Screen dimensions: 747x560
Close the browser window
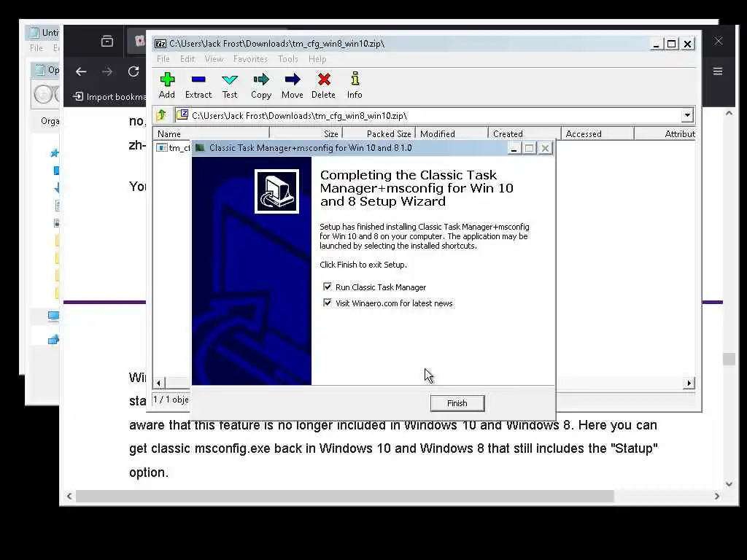pos(719,42)
